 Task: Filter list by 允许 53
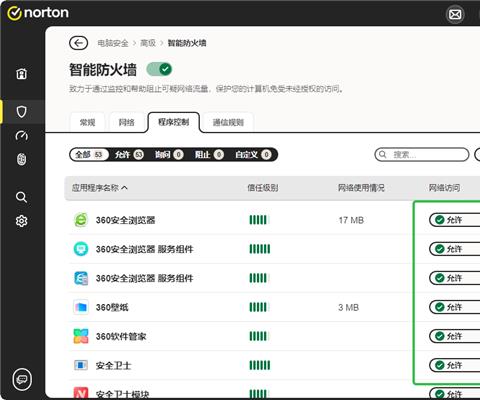pyautogui.click(x=129, y=154)
